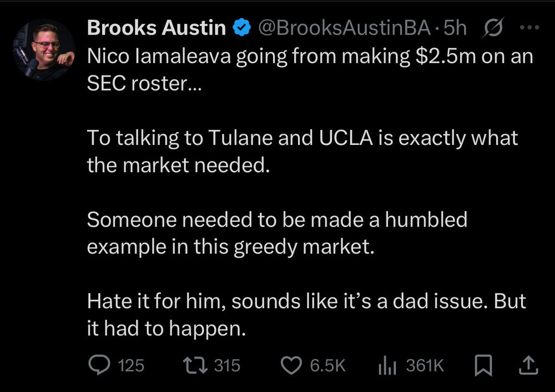This screenshot has height=392, width=555.
Task: Tap the Grok slashed-circle icon
Action: click(494, 29)
